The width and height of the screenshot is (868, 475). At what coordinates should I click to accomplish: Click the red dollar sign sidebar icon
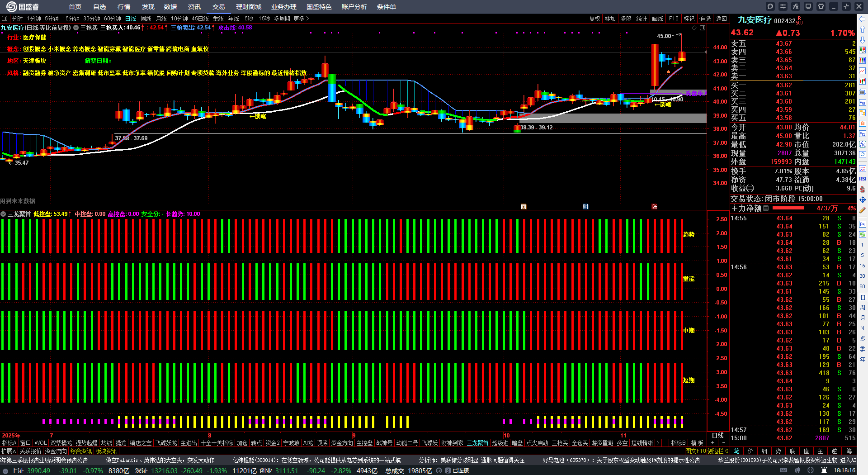tap(863, 189)
